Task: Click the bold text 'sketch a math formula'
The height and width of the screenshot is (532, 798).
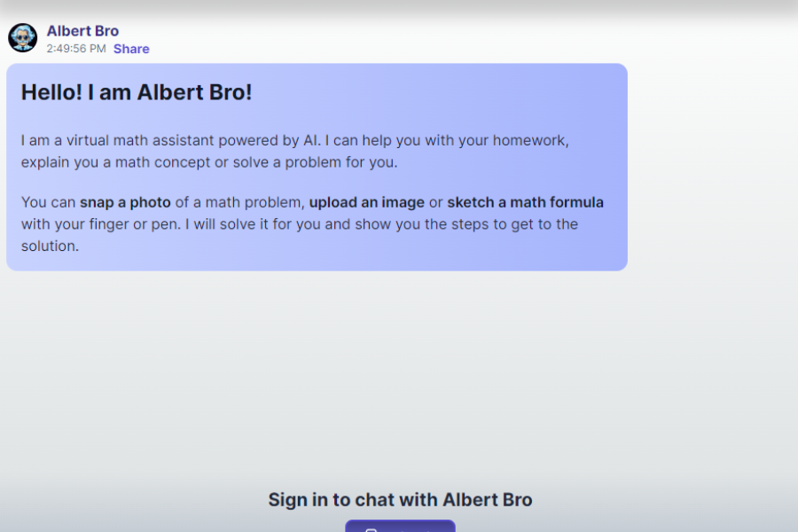Action: tap(525, 202)
